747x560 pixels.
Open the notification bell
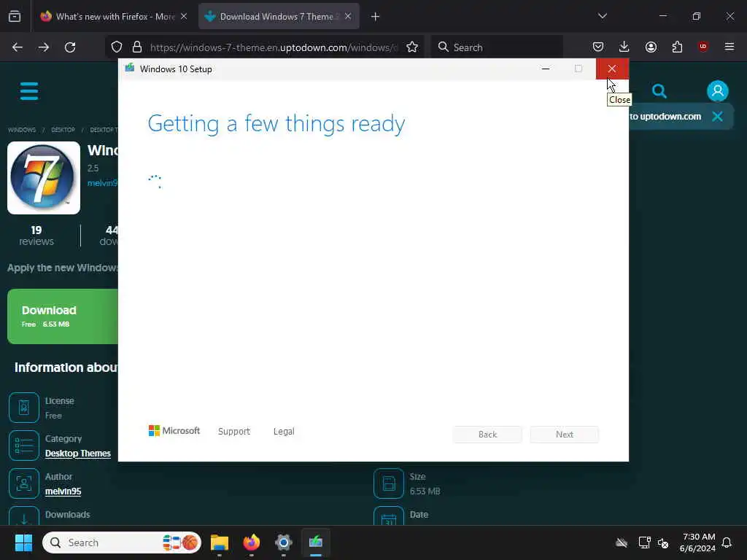coord(727,542)
